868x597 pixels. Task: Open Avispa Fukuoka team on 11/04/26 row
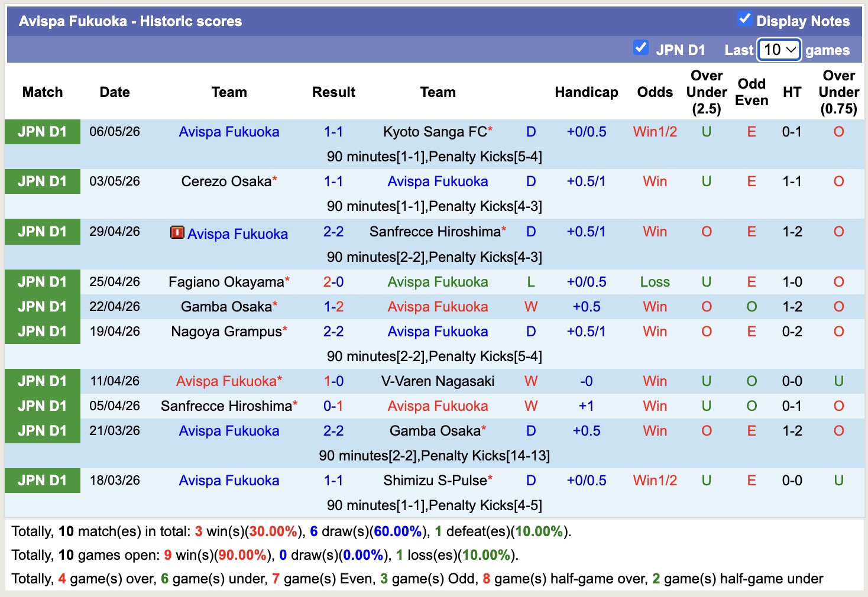[226, 381]
